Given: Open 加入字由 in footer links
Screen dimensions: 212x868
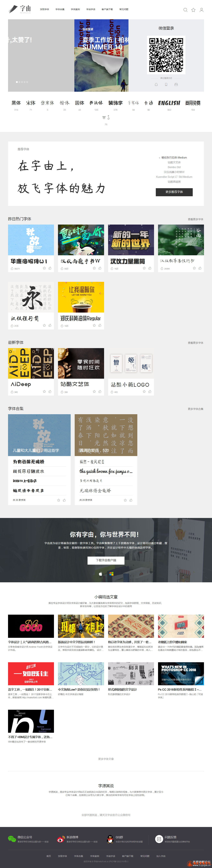Looking at the screenshot, I should pos(161,856).
